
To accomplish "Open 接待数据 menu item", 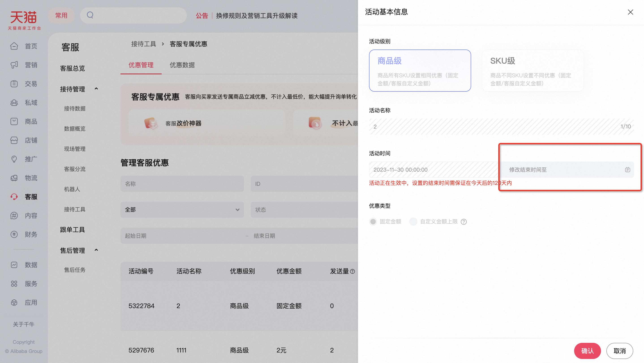I will (x=75, y=109).
